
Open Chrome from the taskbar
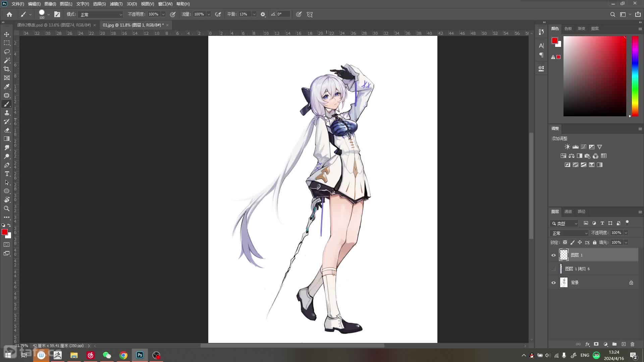click(123, 355)
